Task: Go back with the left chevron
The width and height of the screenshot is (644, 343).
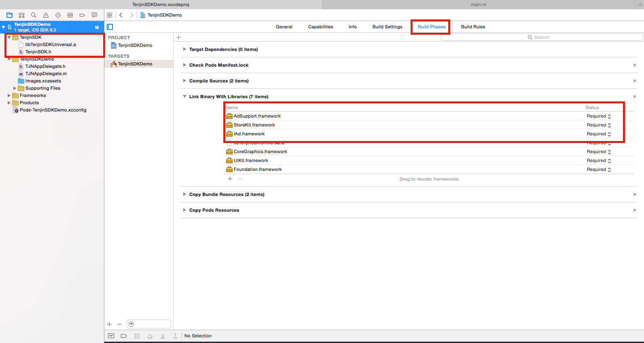Action: click(x=121, y=15)
